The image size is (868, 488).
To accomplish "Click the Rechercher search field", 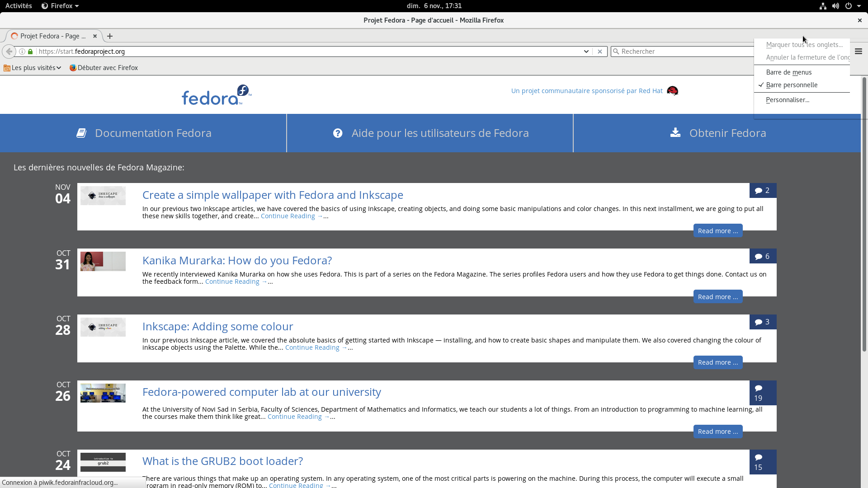I will pyautogui.click(x=683, y=52).
